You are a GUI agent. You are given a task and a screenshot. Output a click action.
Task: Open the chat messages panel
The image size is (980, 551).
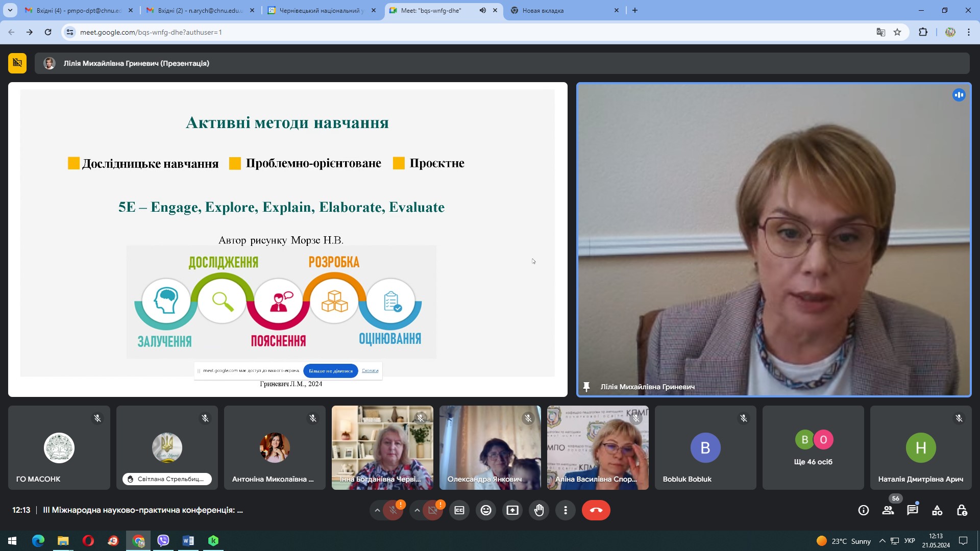point(912,510)
